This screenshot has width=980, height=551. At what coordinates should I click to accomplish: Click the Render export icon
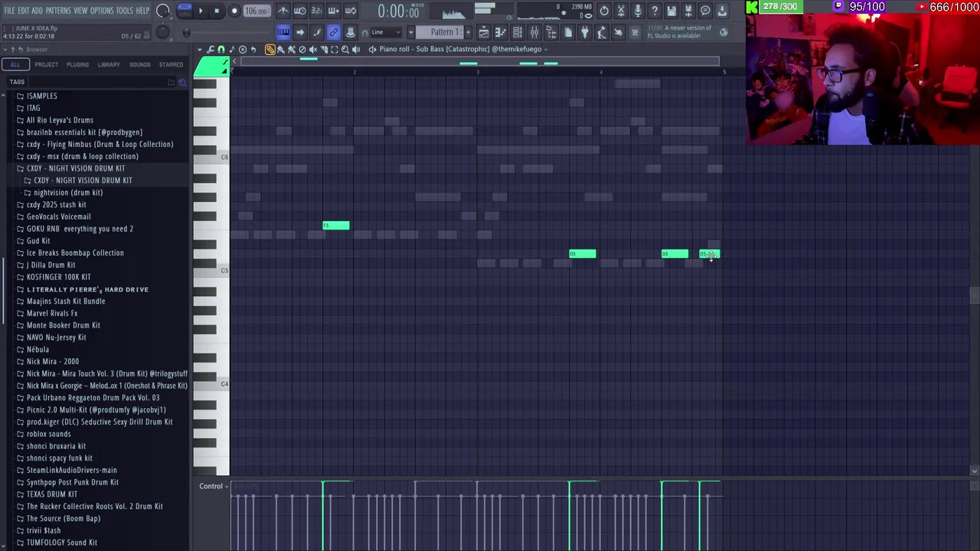pyautogui.click(x=688, y=11)
